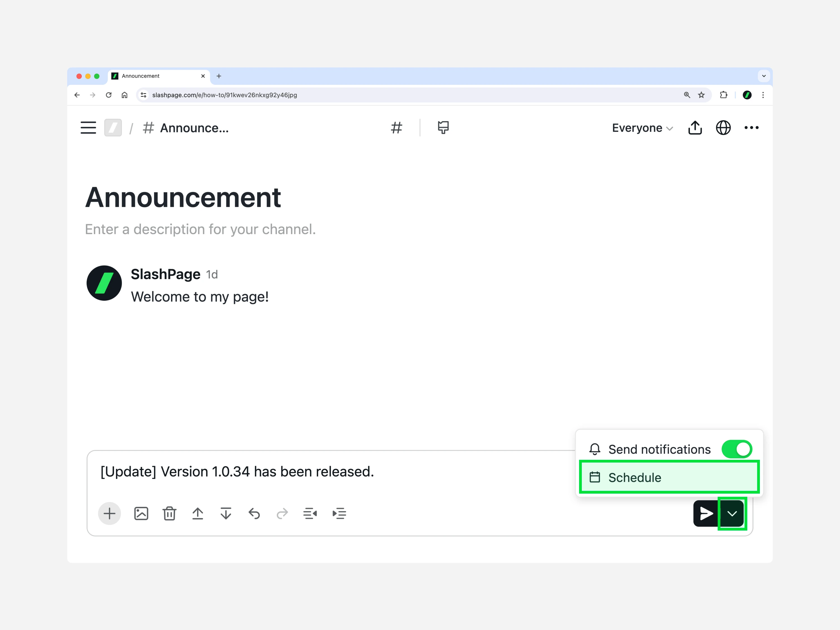This screenshot has width=840, height=630.
Task: Click the Announcement page title
Action: click(183, 197)
